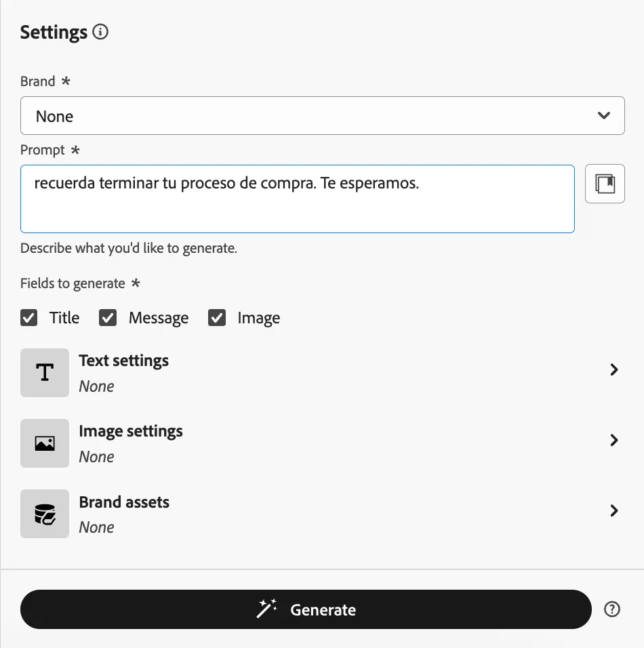644x648 pixels.
Task: Click the Prompt field label
Action: 43,150
